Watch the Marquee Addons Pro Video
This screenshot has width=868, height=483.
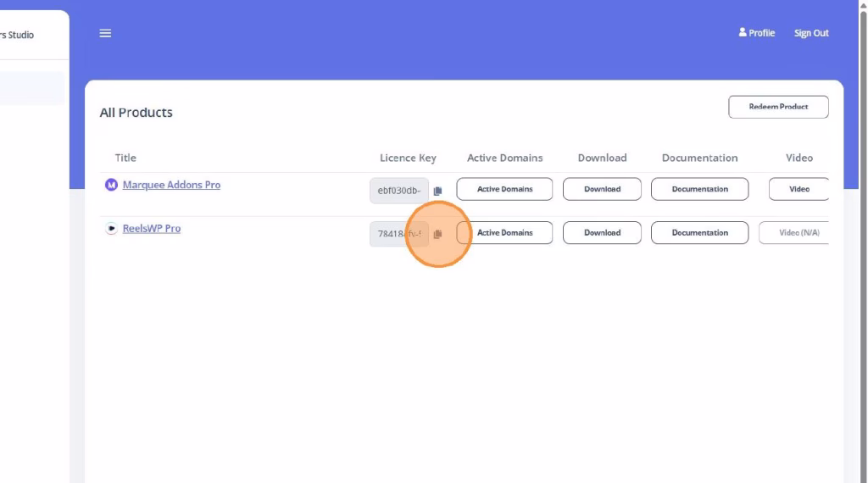[798, 189]
